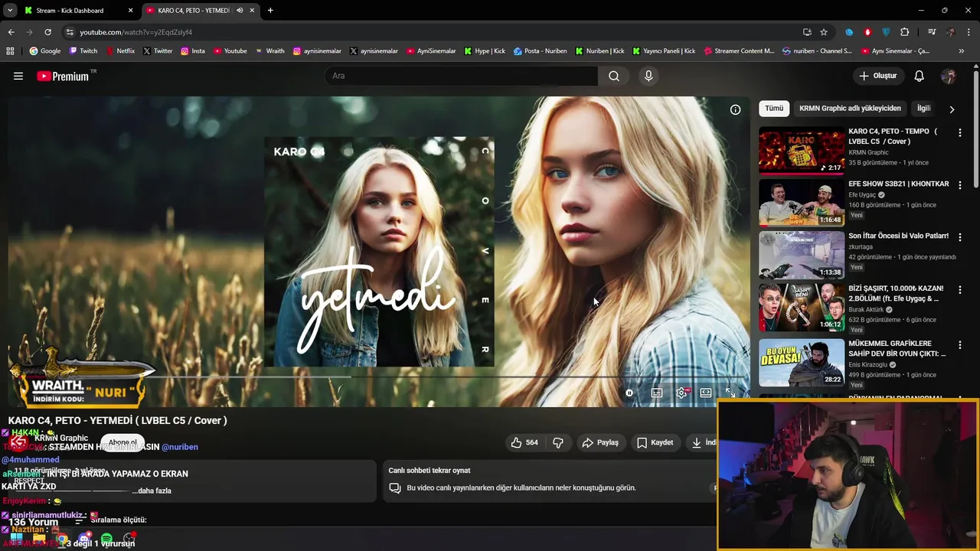The width and height of the screenshot is (980, 551).
Task: Open YouTube notifications bell
Action: pyautogui.click(x=920, y=76)
